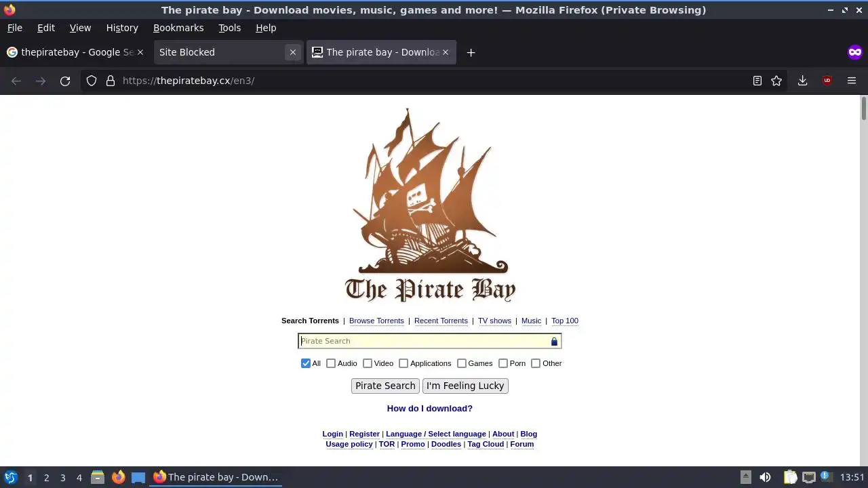
Task: Open volume control in system tray
Action: coord(765,477)
